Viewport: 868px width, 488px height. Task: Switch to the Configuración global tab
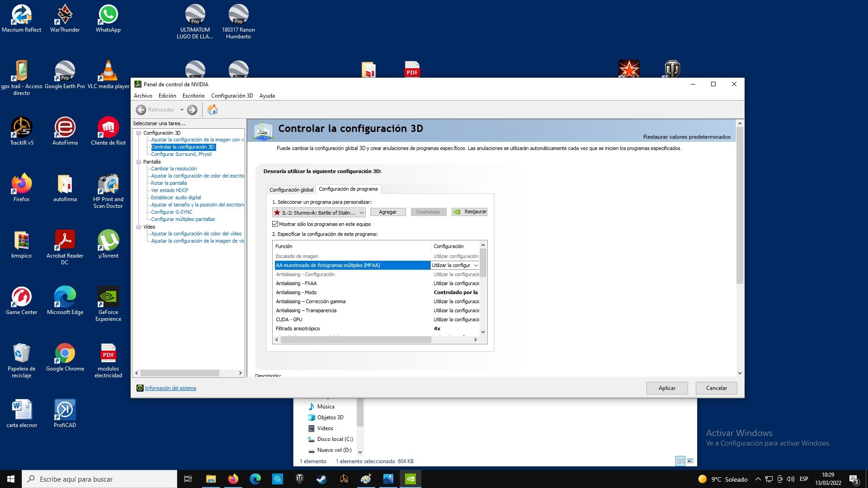291,190
